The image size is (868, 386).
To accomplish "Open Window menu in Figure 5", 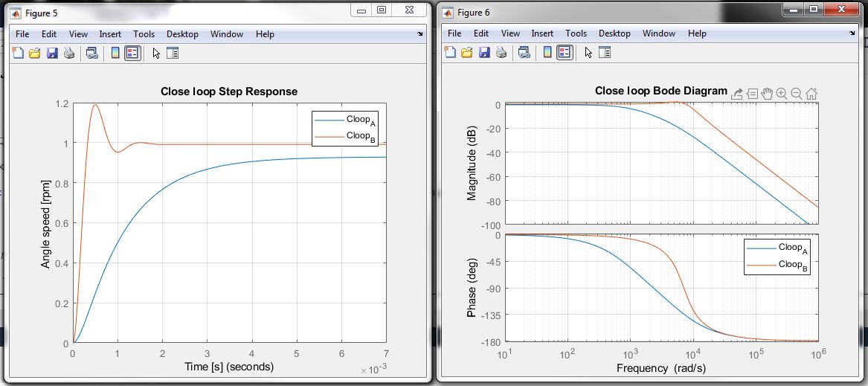I will [227, 34].
